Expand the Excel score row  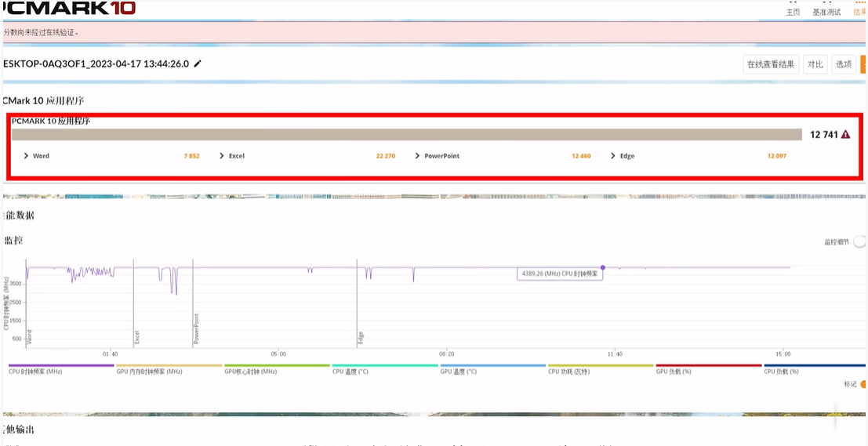(222, 156)
